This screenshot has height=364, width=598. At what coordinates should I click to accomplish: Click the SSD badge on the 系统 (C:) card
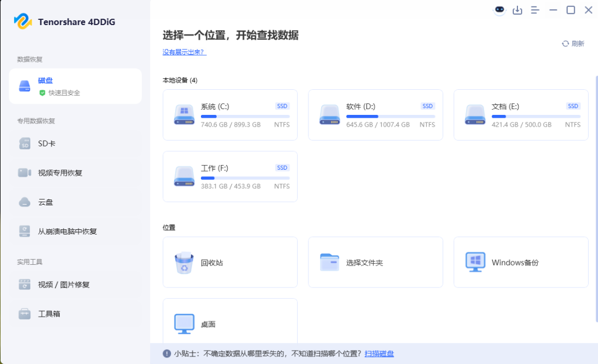tap(281, 106)
